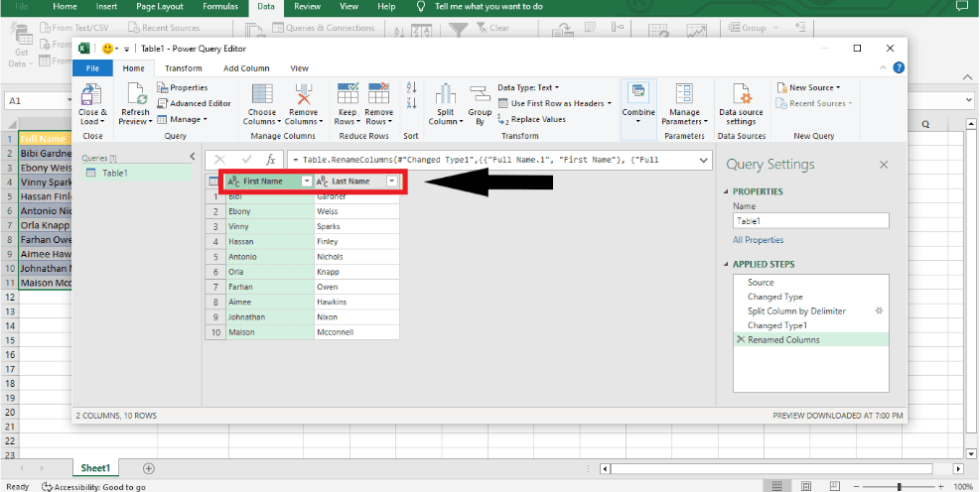This screenshot has width=980, height=492.
Task: Click the All Properties link
Action: coord(758,240)
